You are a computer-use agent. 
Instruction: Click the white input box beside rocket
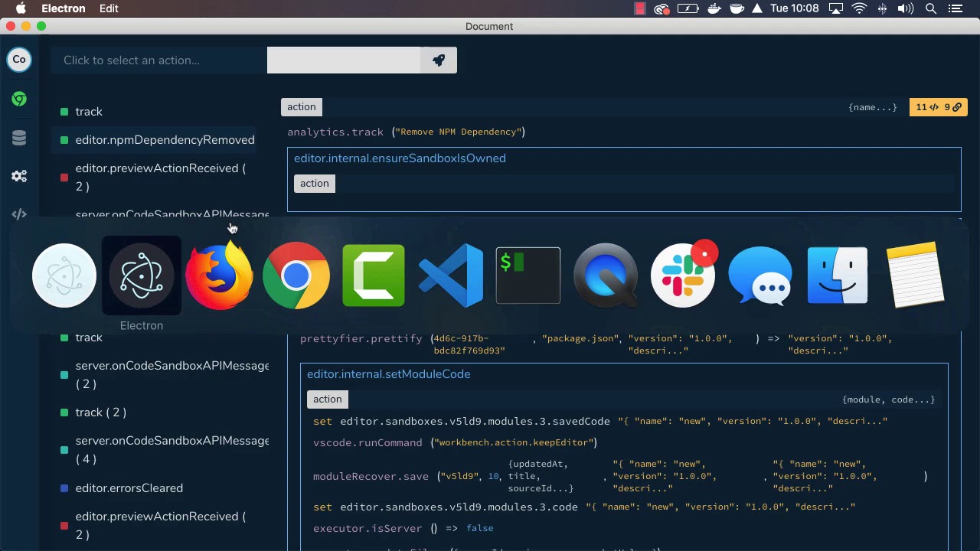pos(344,60)
